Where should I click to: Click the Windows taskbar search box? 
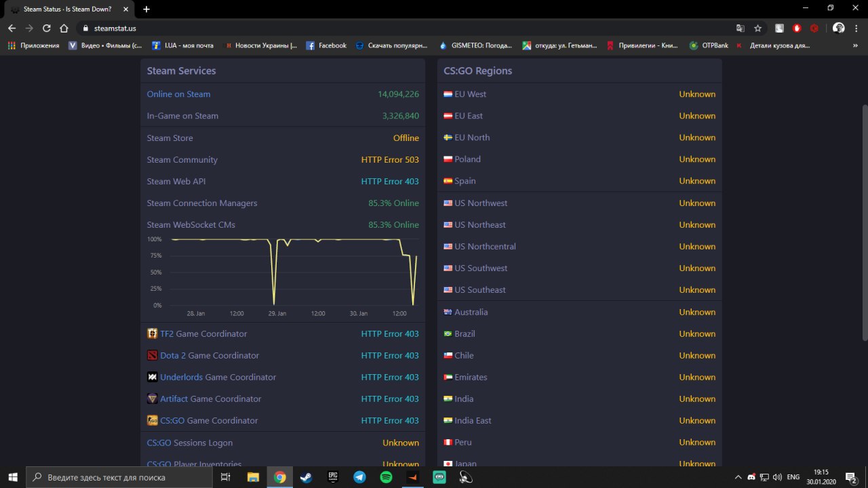pos(119,477)
